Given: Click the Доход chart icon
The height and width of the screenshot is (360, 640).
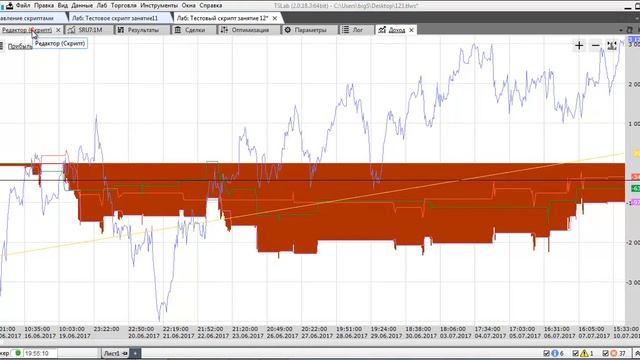Looking at the screenshot, I should tap(382, 30).
